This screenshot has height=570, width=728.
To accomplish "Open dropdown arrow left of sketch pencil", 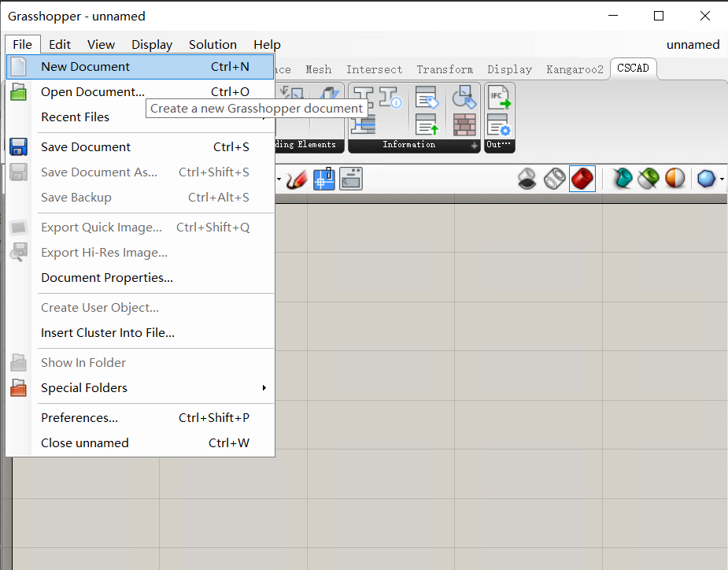I will tap(279, 179).
